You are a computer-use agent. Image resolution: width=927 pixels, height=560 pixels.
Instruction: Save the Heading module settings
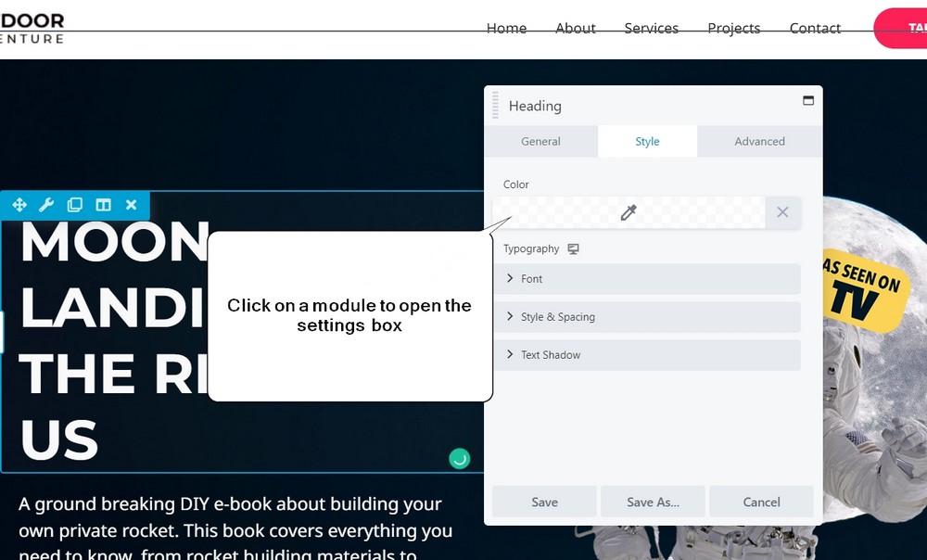[x=544, y=502]
